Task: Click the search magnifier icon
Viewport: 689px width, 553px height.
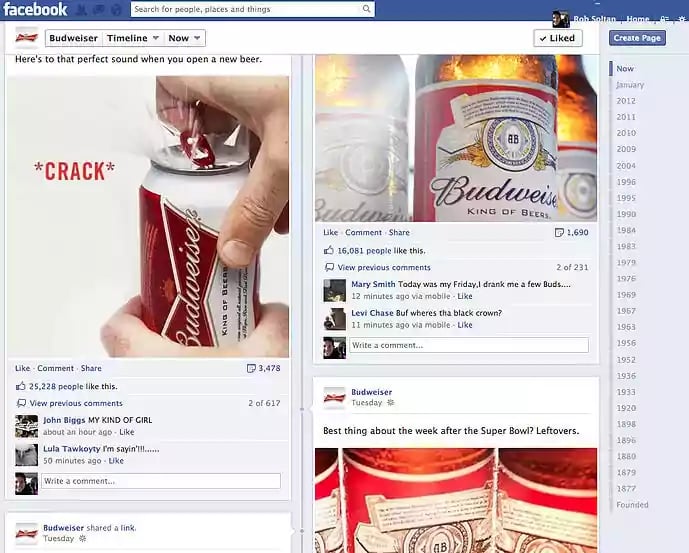Action: (x=366, y=9)
